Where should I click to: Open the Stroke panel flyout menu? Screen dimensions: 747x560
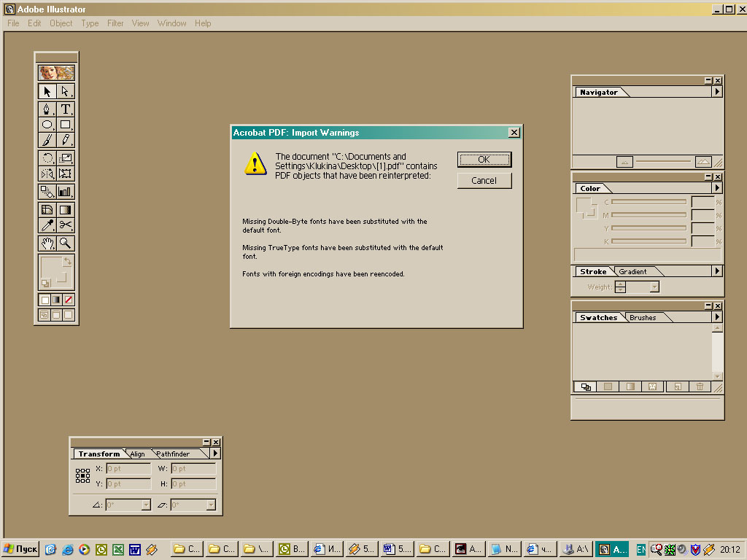click(717, 271)
